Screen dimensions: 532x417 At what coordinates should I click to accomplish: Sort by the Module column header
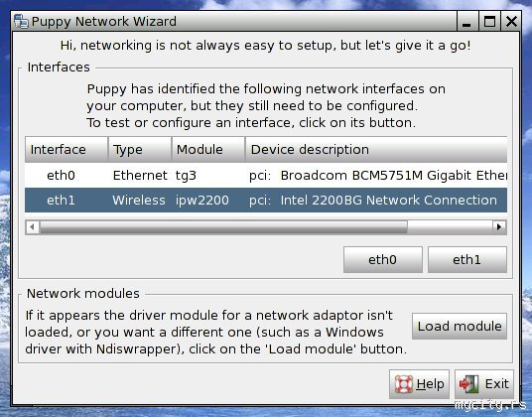click(208, 150)
